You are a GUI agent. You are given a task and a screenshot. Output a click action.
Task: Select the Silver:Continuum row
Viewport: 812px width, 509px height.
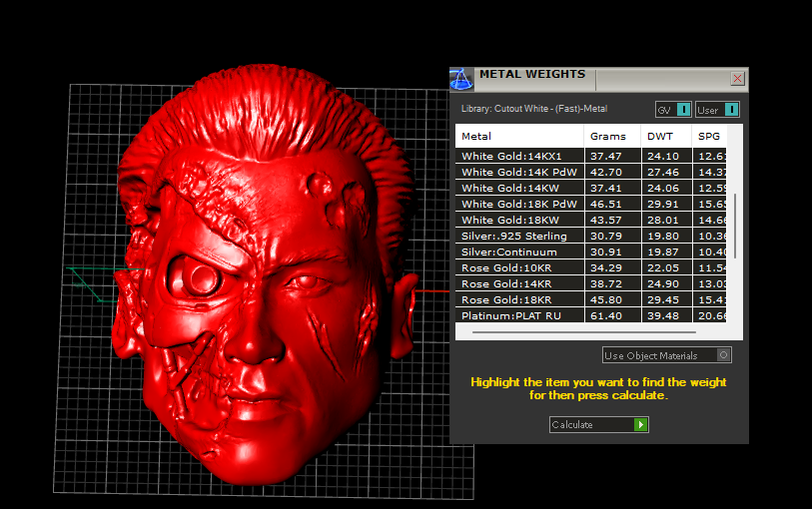(x=591, y=253)
